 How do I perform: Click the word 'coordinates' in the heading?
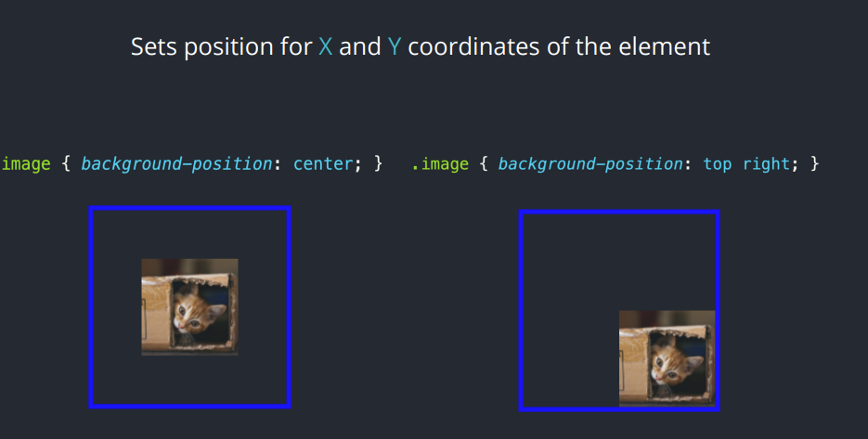pos(473,46)
